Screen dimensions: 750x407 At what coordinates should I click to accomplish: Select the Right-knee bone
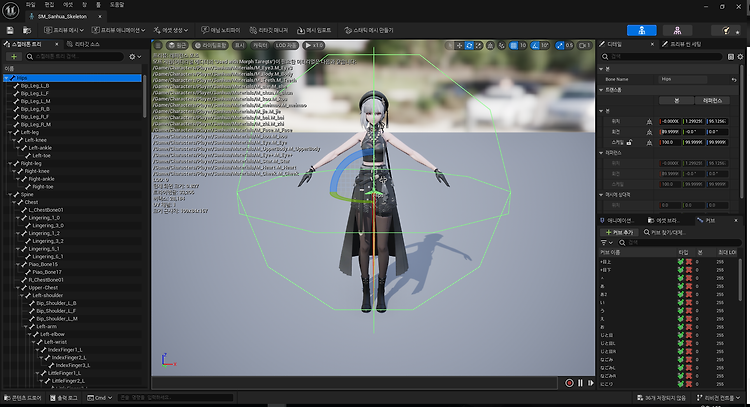[x=37, y=171]
